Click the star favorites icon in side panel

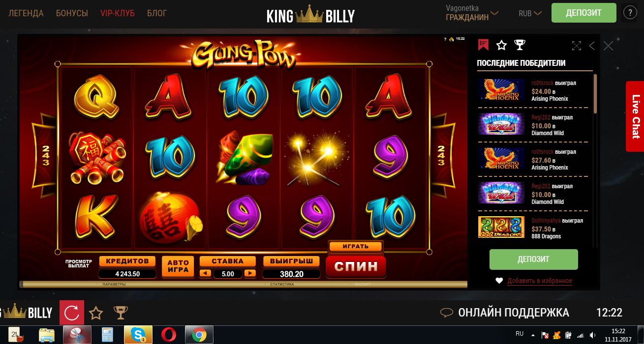tap(501, 45)
